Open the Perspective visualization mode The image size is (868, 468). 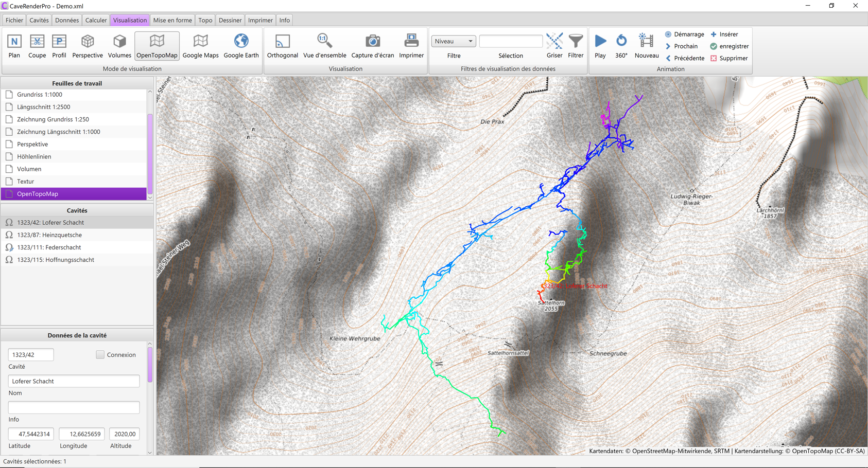point(88,46)
